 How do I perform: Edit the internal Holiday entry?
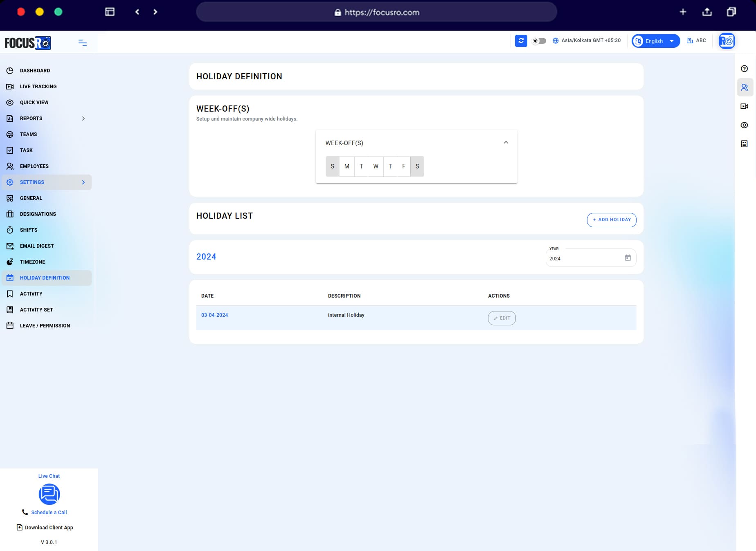pos(502,318)
